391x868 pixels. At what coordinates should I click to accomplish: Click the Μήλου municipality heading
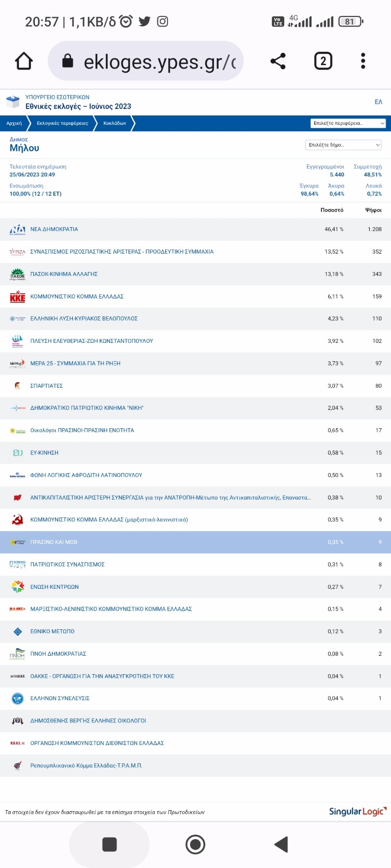tap(24, 148)
